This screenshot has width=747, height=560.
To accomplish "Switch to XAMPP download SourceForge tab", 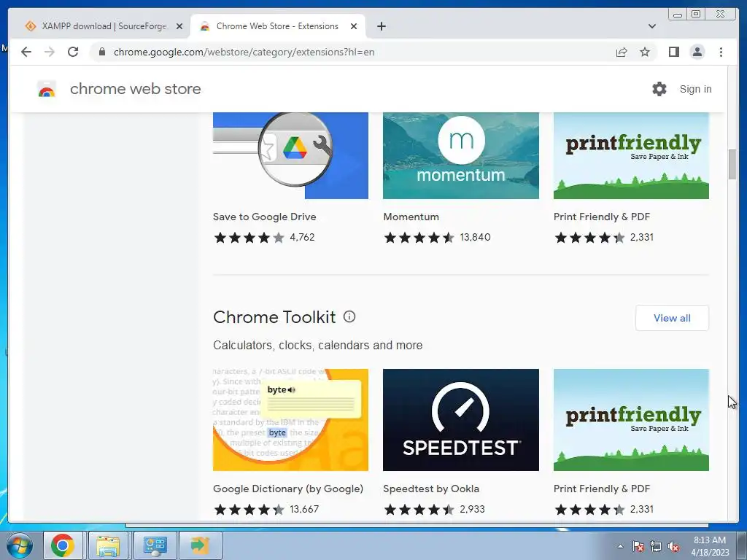I will point(104,26).
